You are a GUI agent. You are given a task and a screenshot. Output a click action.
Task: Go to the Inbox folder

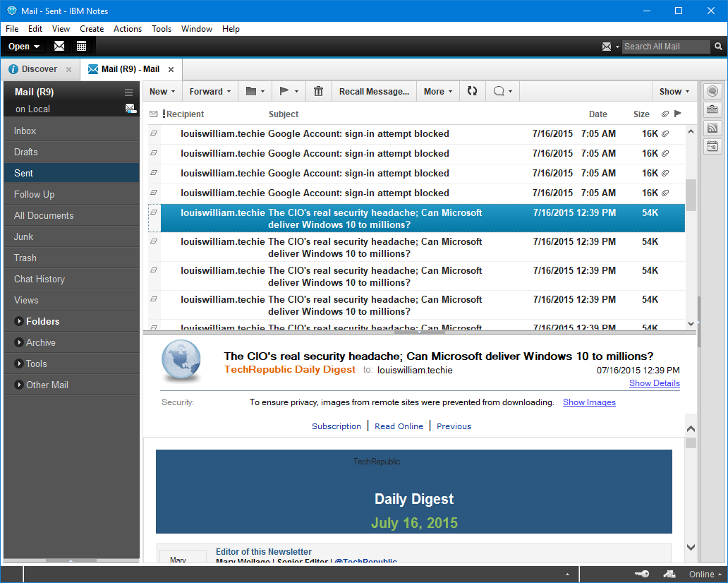click(x=71, y=131)
